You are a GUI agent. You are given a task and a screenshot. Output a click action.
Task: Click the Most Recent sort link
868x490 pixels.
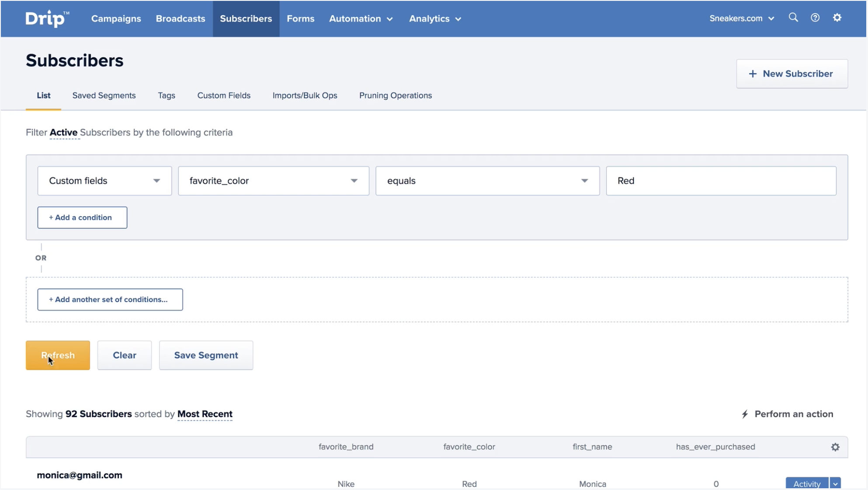(205, 413)
